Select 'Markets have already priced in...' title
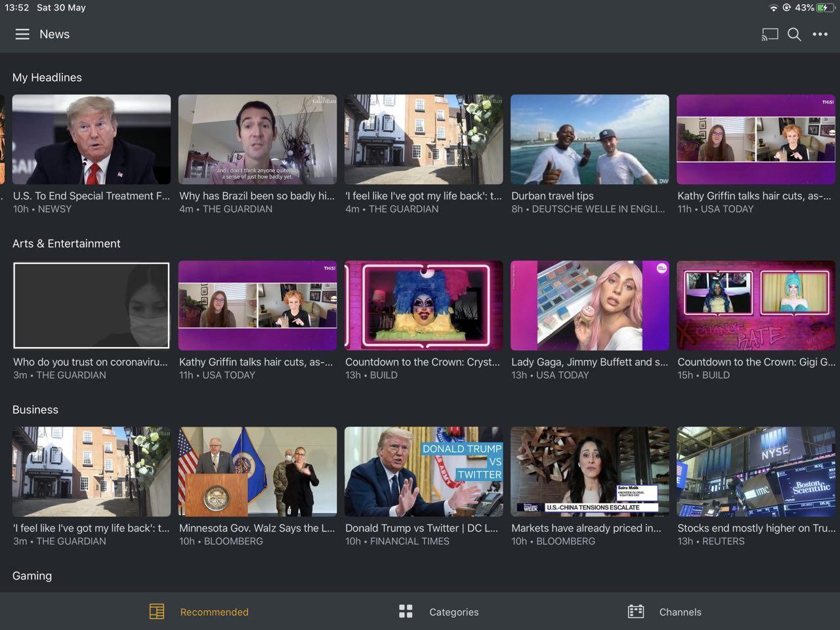The width and height of the screenshot is (840, 630). click(x=587, y=528)
